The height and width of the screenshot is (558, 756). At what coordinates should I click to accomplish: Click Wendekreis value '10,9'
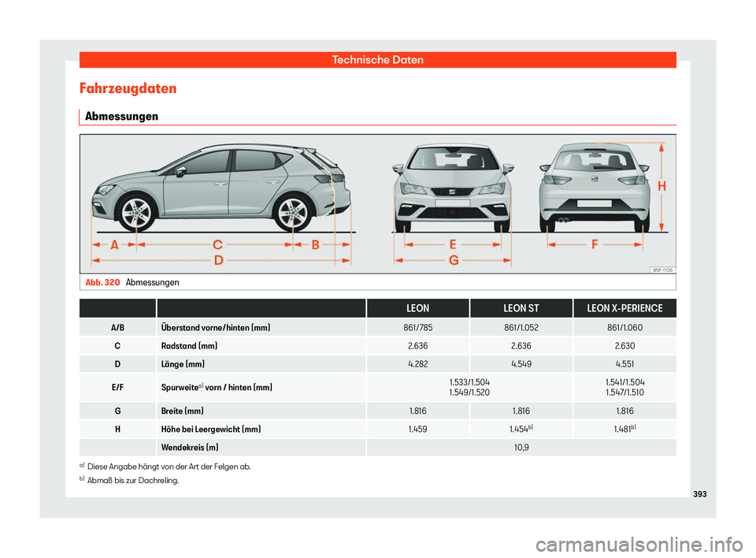521,448
